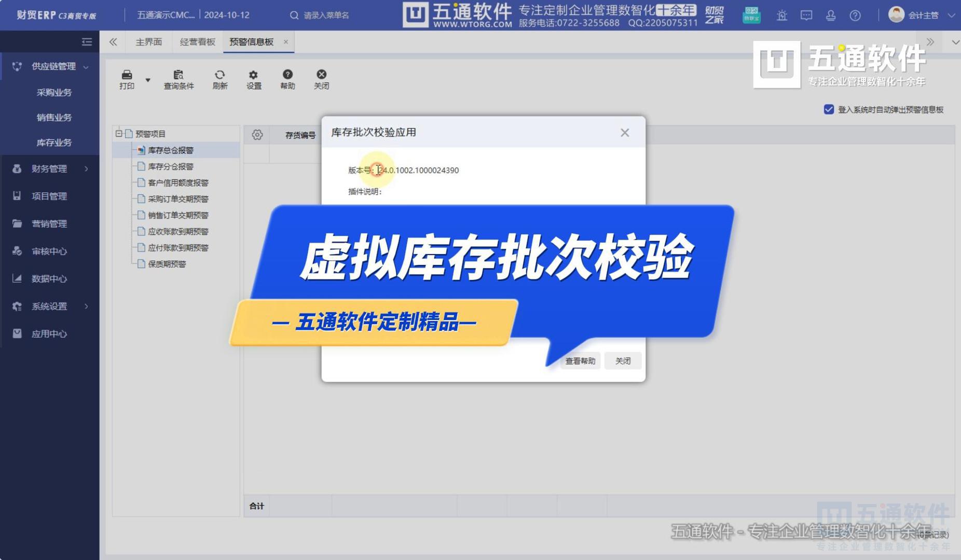The image size is (961, 560).
Task: Select 采购订单交期预警 tree item
Action: point(178,199)
